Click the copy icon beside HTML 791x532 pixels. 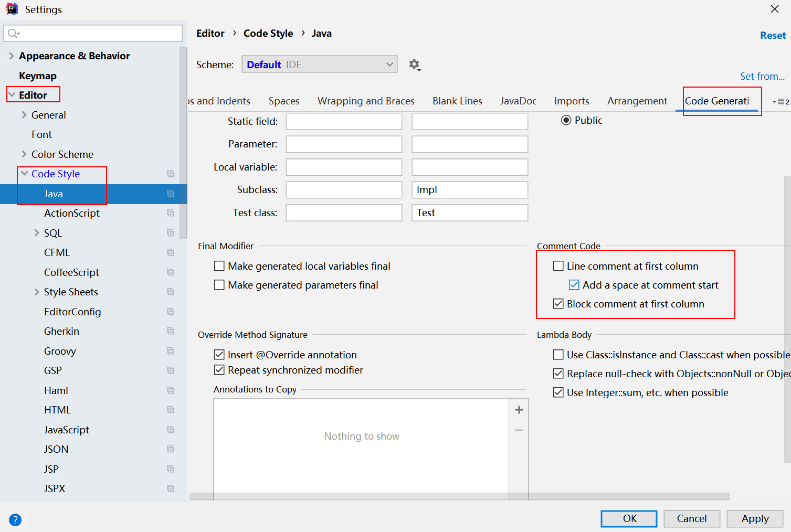171,410
